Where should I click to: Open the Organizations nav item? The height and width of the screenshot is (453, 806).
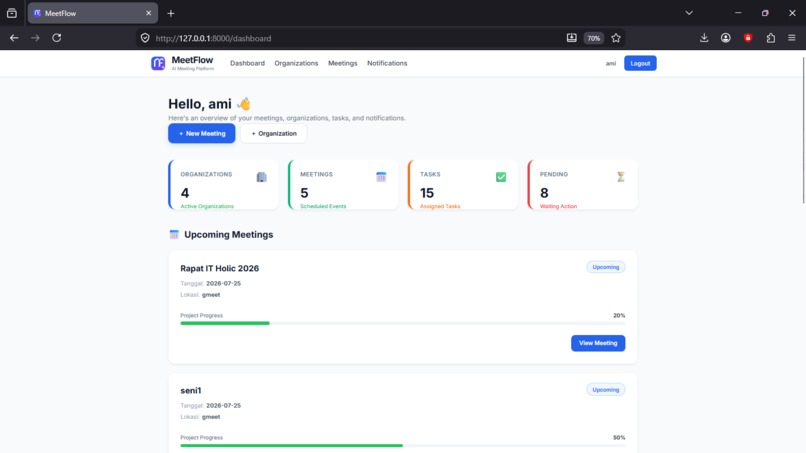tap(296, 63)
